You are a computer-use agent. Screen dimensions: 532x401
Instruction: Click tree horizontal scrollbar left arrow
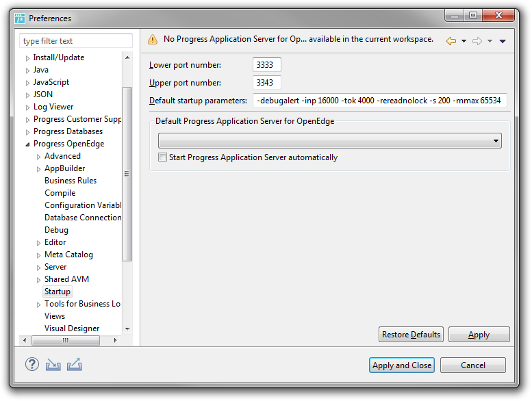point(25,340)
